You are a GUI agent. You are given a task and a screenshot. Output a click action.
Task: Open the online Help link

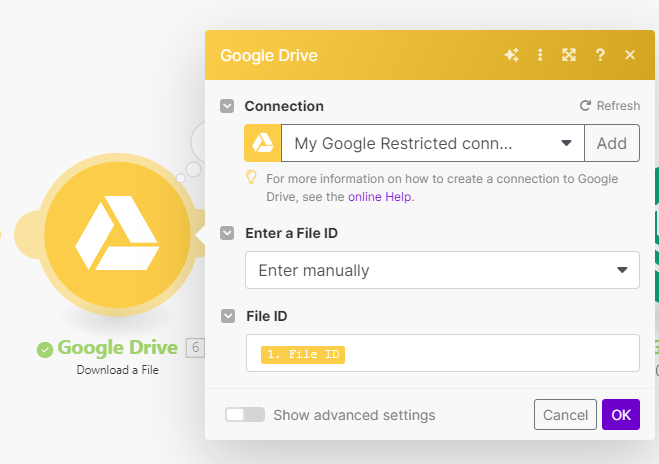[380, 197]
